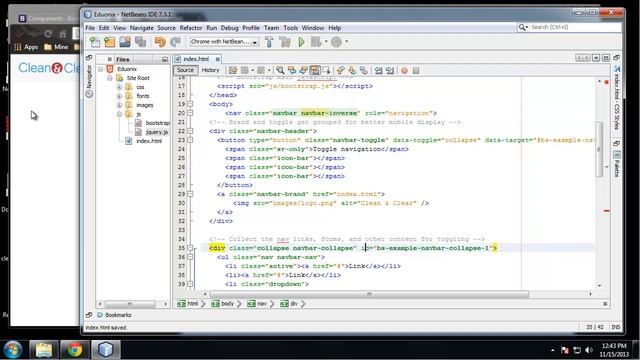Image resolution: width=640 pixels, height=360 pixels.
Task: Click the Find Next Occurrence icon
Action: [x=303, y=71]
